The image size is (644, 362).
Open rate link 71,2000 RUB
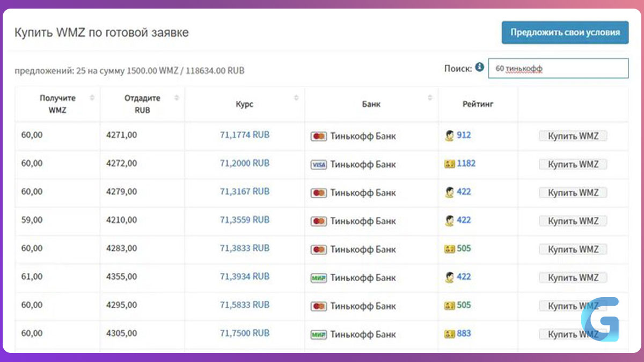coord(245,163)
